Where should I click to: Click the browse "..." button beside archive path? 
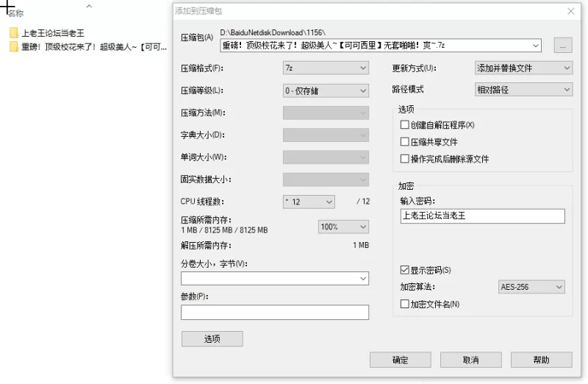coord(562,46)
